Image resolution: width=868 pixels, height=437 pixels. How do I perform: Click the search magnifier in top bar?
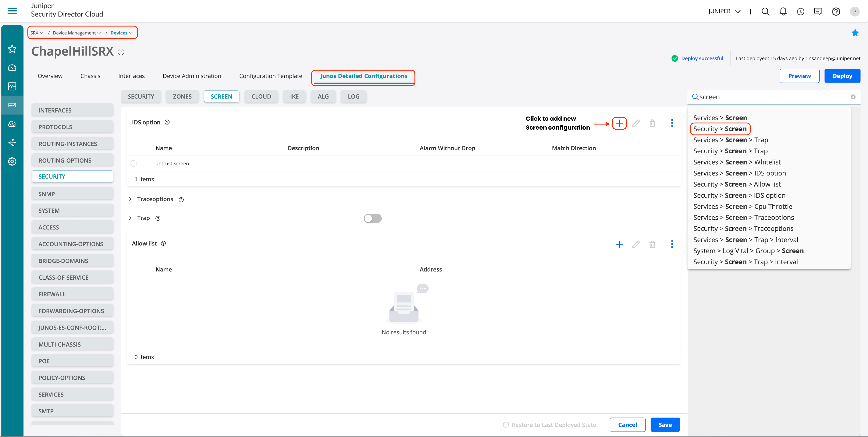[765, 12]
